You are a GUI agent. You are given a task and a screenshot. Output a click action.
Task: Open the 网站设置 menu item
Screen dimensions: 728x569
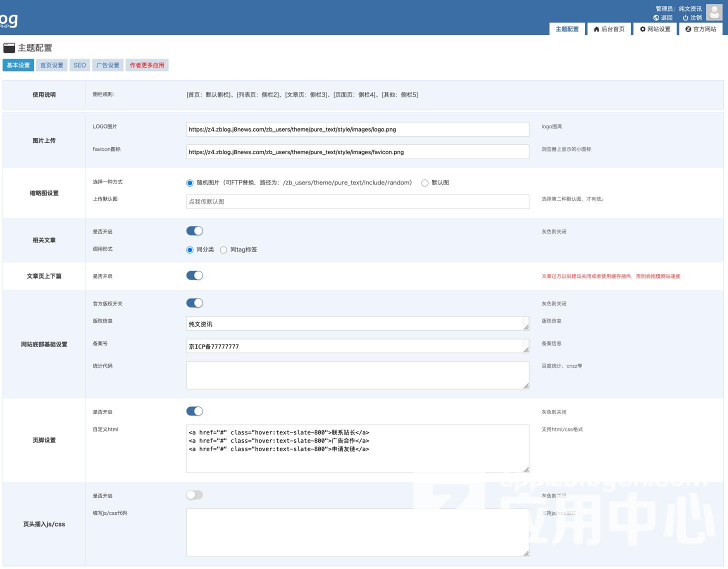[x=655, y=29]
